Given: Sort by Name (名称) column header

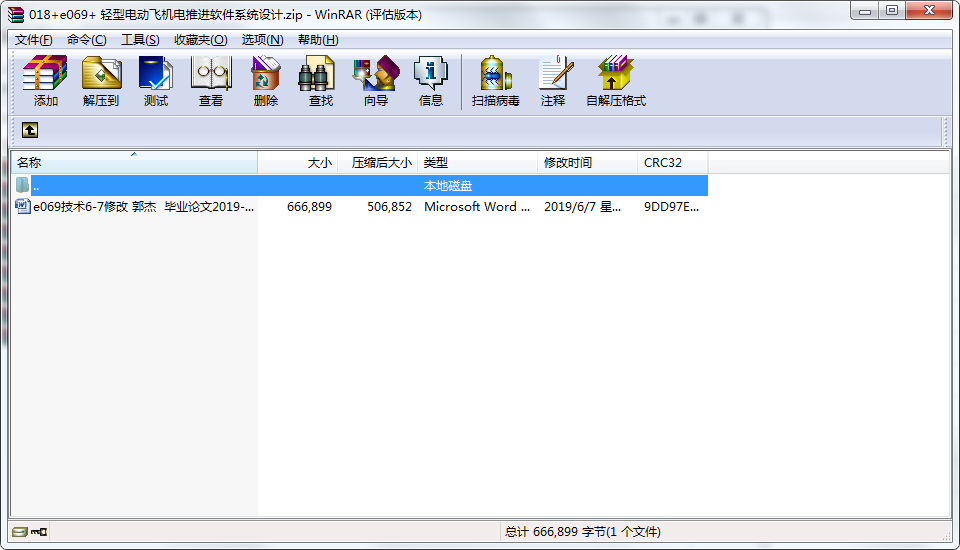Looking at the screenshot, I should [x=134, y=163].
